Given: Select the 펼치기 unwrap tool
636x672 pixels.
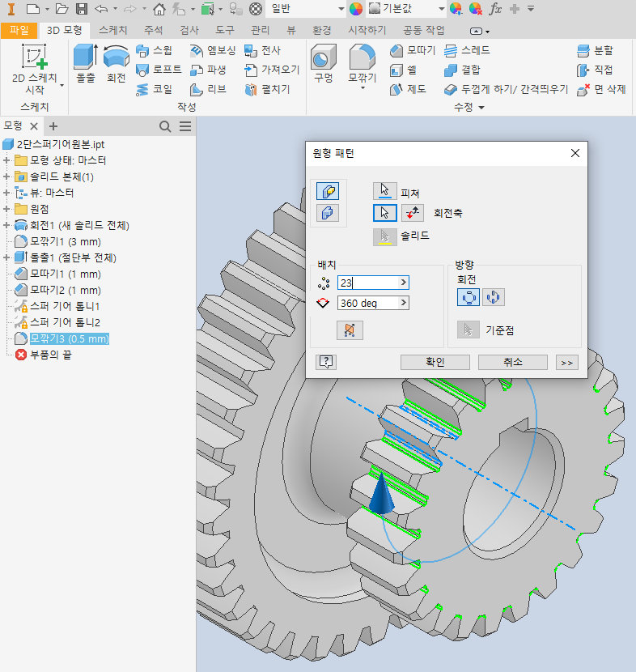Looking at the screenshot, I should pyautogui.click(x=267, y=89).
